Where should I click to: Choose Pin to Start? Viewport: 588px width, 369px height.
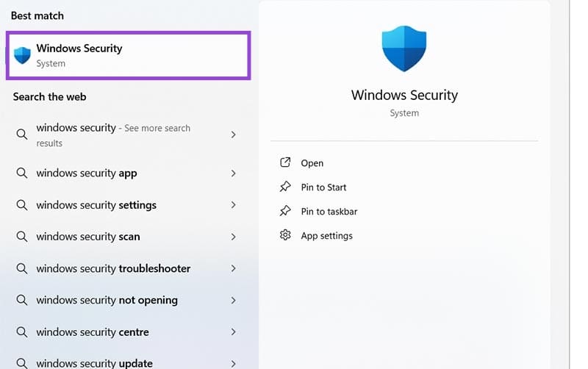(323, 187)
